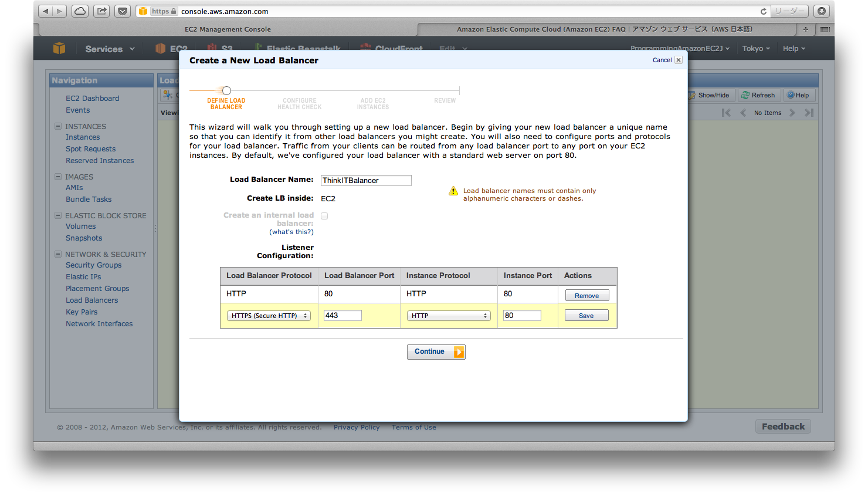
Task: Open AMIs in navigation
Action: (x=74, y=188)
